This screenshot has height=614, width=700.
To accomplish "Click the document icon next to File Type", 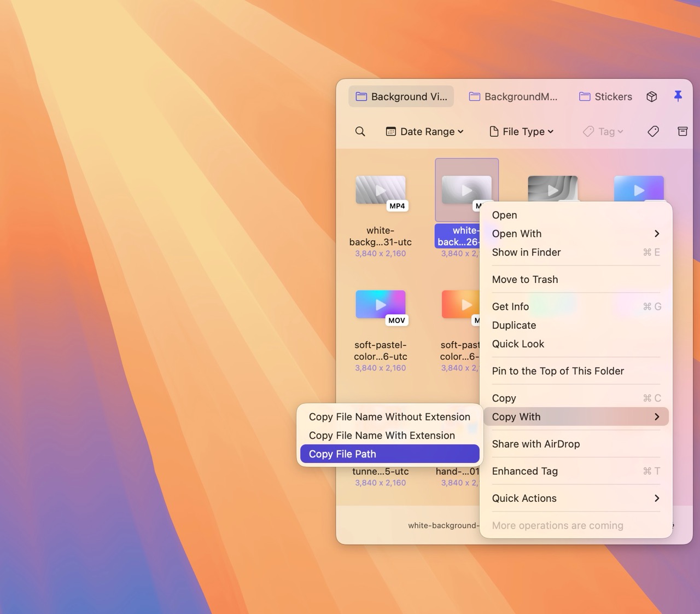I will (x=494, y=131).
